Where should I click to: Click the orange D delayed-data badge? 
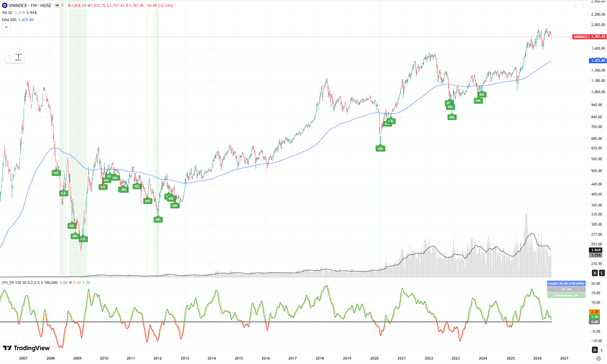tap(62, 5)
